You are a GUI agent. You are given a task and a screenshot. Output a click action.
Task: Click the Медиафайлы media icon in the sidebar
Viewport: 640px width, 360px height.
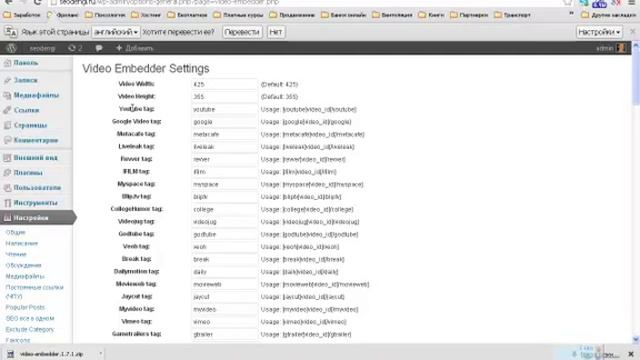pos(7,96)
